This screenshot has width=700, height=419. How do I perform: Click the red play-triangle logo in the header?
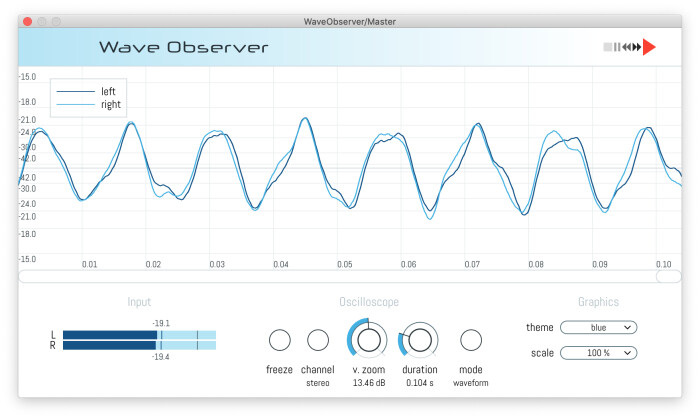click(649, 47)
